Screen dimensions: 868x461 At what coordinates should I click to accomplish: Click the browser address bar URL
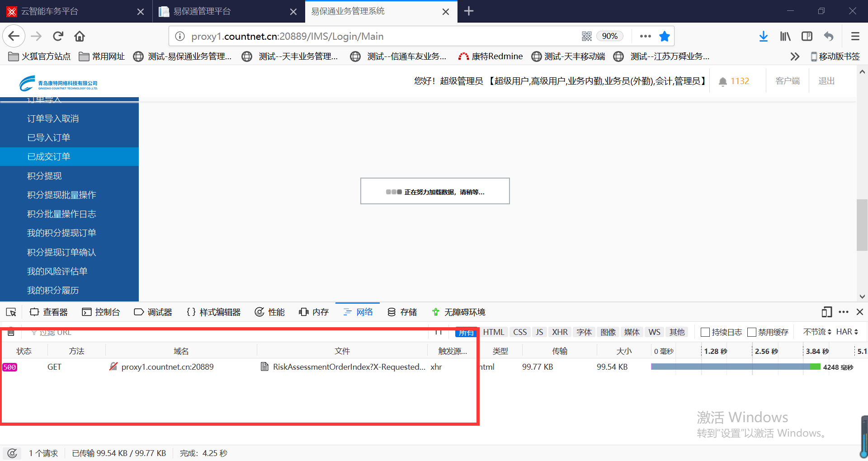[288, 36]
